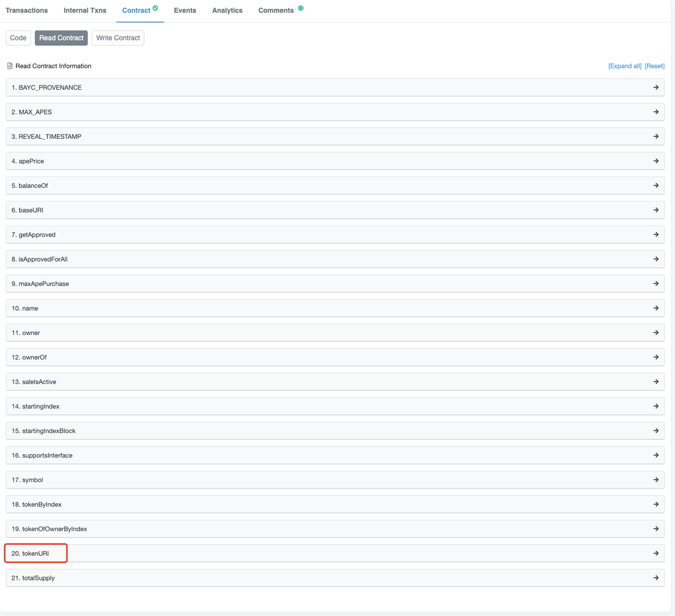
Task: Expand the 20. tokenURI function
Action: point(35,553)
